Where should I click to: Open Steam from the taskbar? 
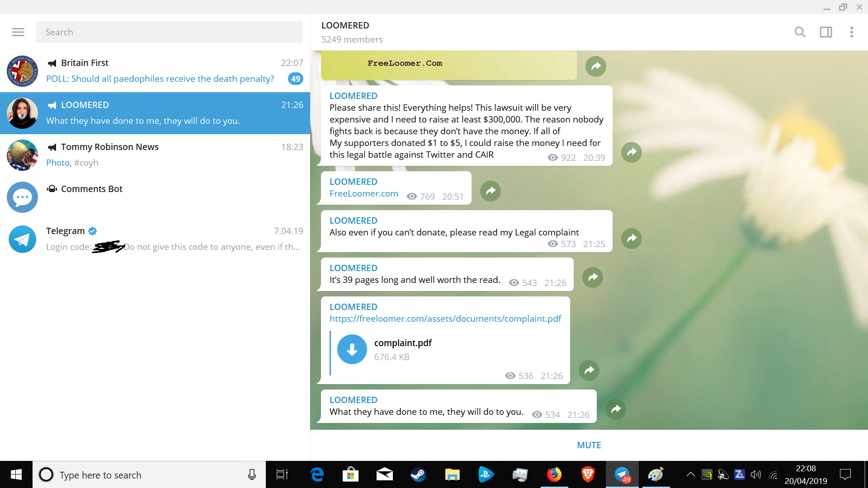(418, 474)
